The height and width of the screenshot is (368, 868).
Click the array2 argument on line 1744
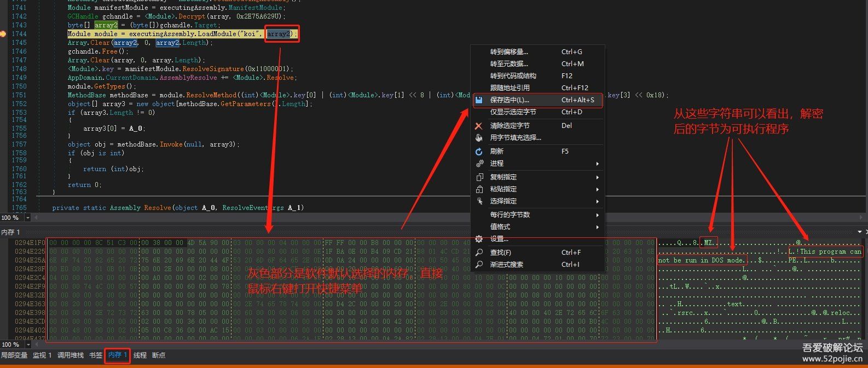(x=278, y=34)
